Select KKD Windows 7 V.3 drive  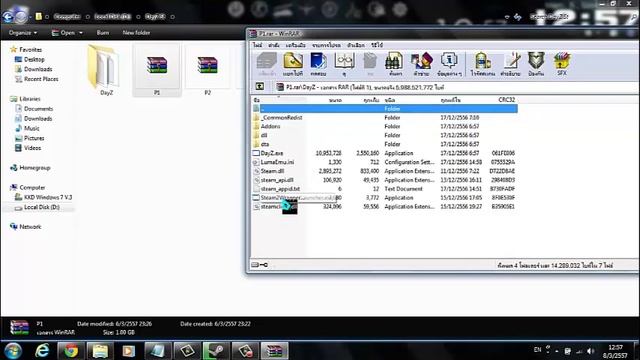[x=48, y=198]
